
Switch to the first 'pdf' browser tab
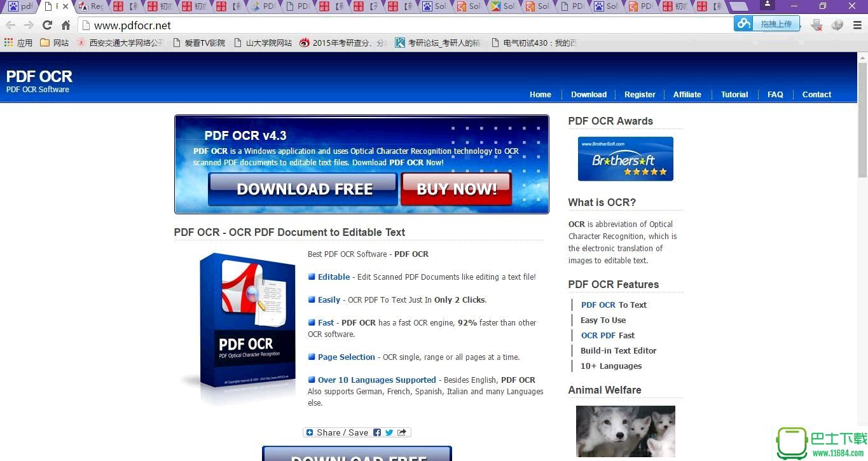20,6
